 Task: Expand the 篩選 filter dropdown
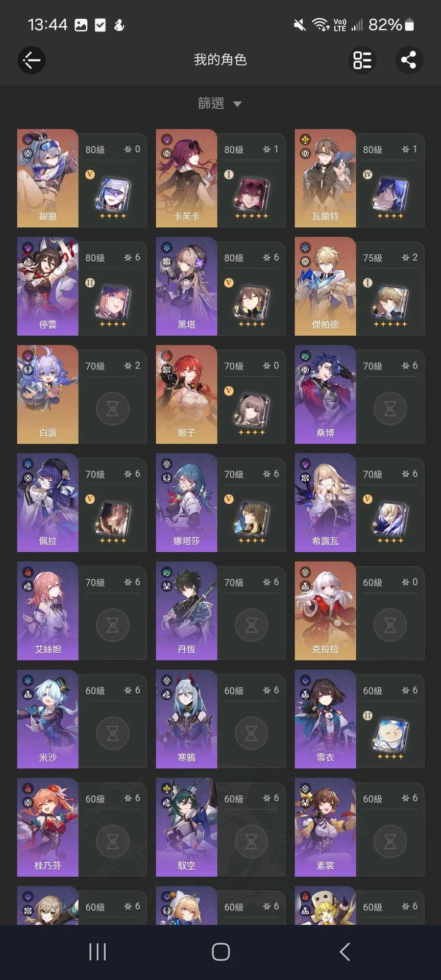coord(220,103)
